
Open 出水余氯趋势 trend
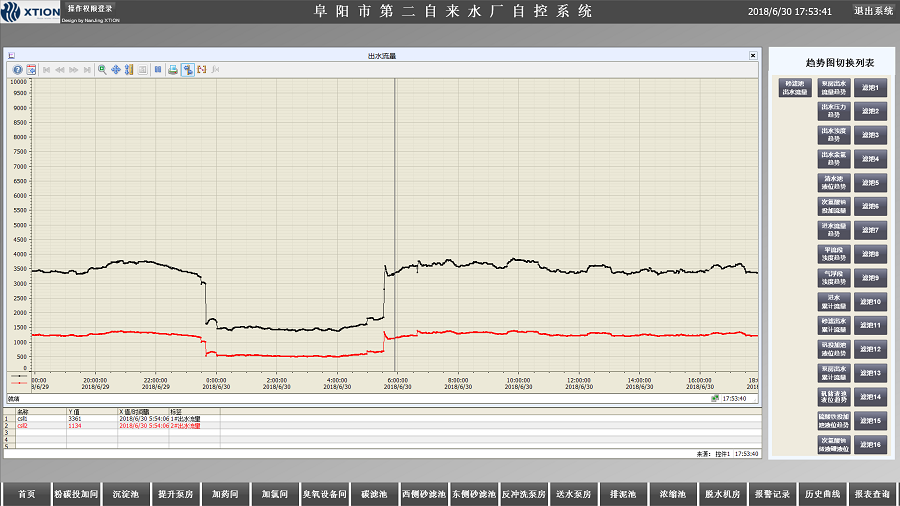click(834, 159)
